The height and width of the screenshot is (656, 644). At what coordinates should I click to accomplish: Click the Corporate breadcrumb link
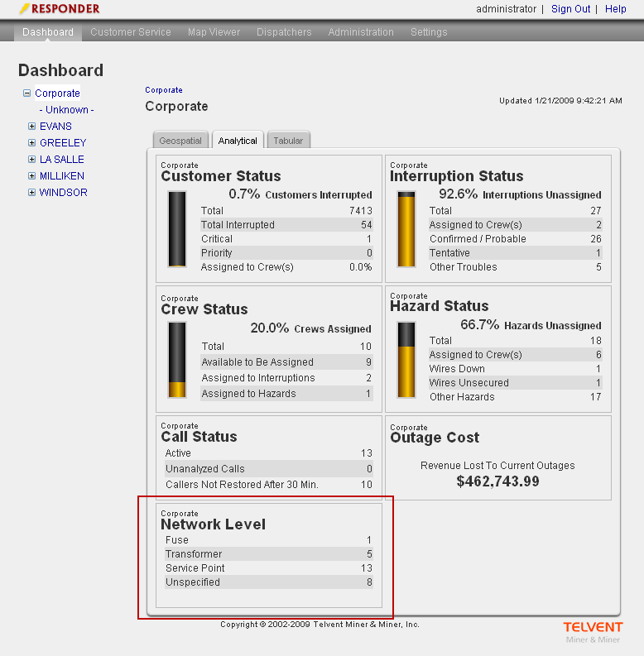point(164,90)
